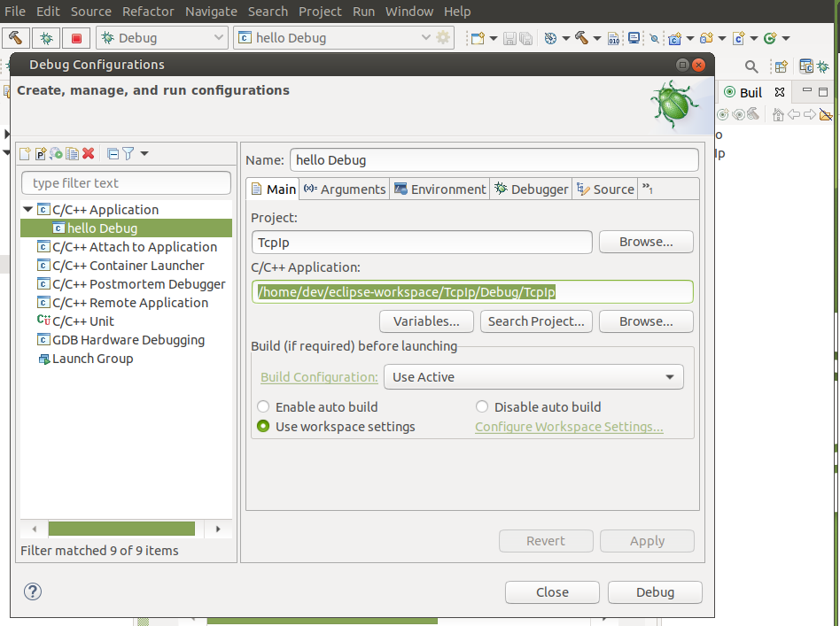
Task: Click the type filter text field
Action: 127,183
